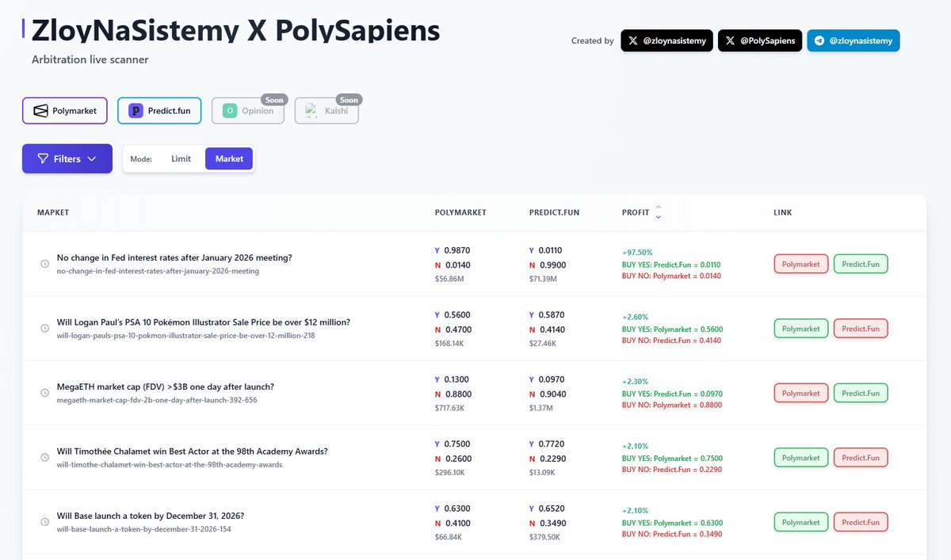The image size is (951, 560).
Task: Click the title 'Will Timothée Chalamet win Best Actor at the 98th Academy Awards?'
Action: tap(193, 451)
